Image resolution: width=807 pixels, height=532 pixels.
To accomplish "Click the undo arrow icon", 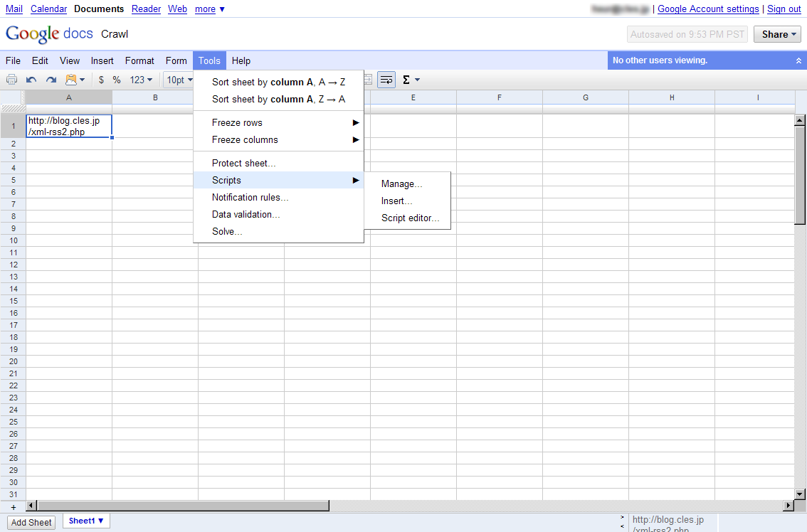I will pos(31,80).
